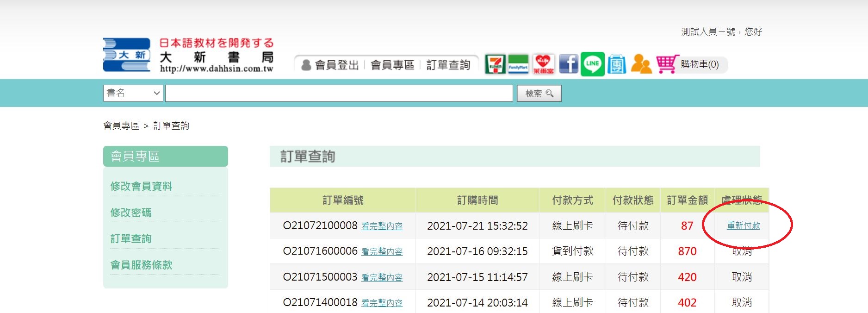Open the green LINE icon

click(593, 64)
